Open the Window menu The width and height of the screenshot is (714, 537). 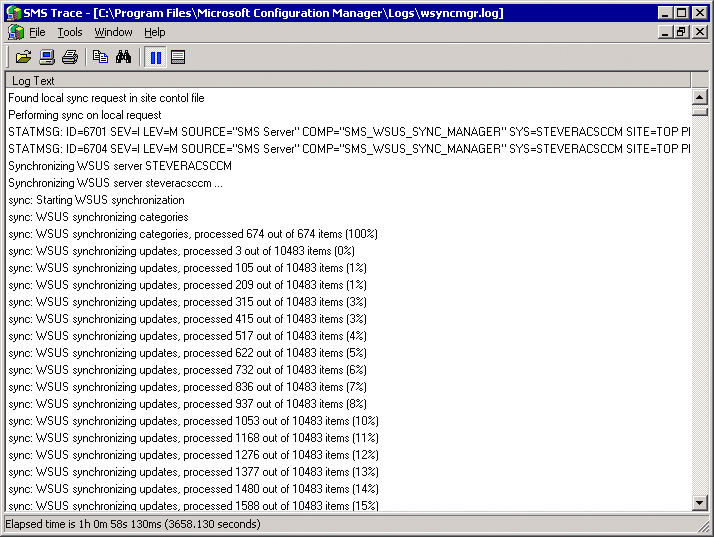(x=113, y=32)
